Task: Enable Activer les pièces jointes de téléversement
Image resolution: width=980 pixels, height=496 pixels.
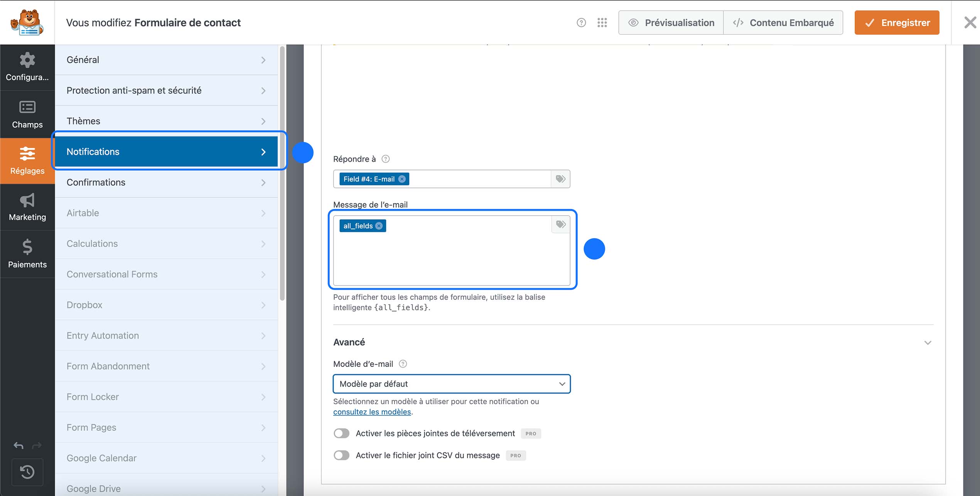Action: tap(341, 433)
